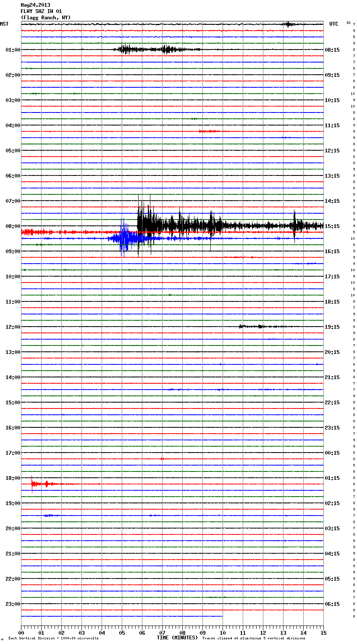
Task: Click the (Flagg Ranch, WY) location label
Action: (46, 18)
